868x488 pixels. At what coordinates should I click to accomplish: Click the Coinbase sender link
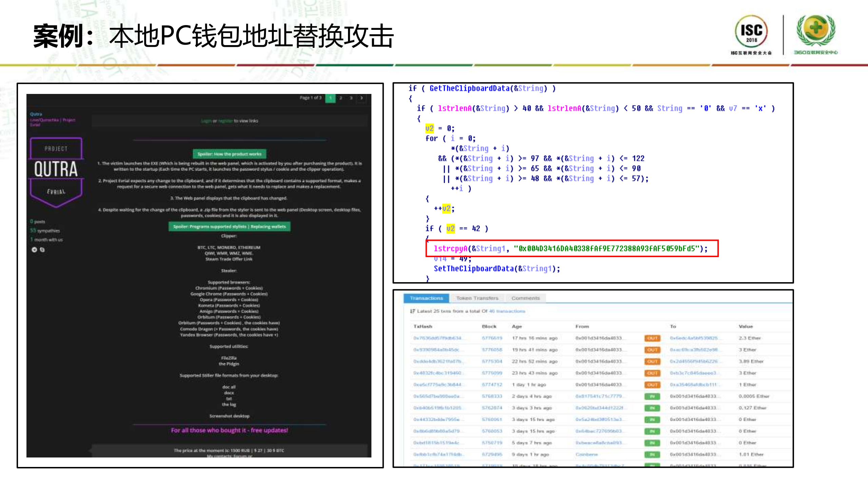586,454
